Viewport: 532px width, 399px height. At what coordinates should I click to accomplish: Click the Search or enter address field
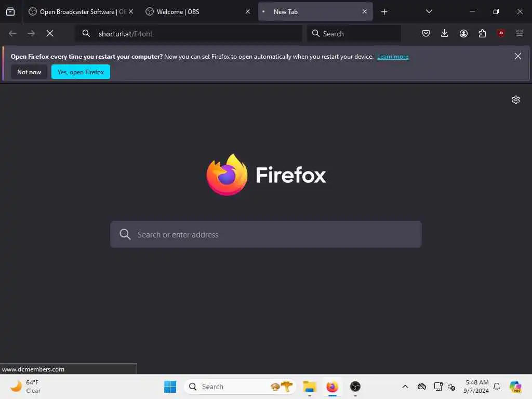(266, 234)
